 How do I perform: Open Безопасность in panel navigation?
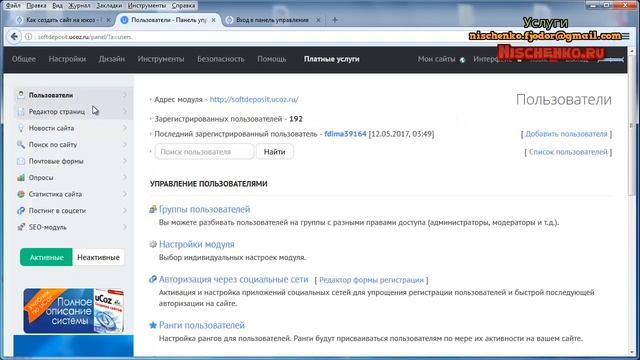221,59
